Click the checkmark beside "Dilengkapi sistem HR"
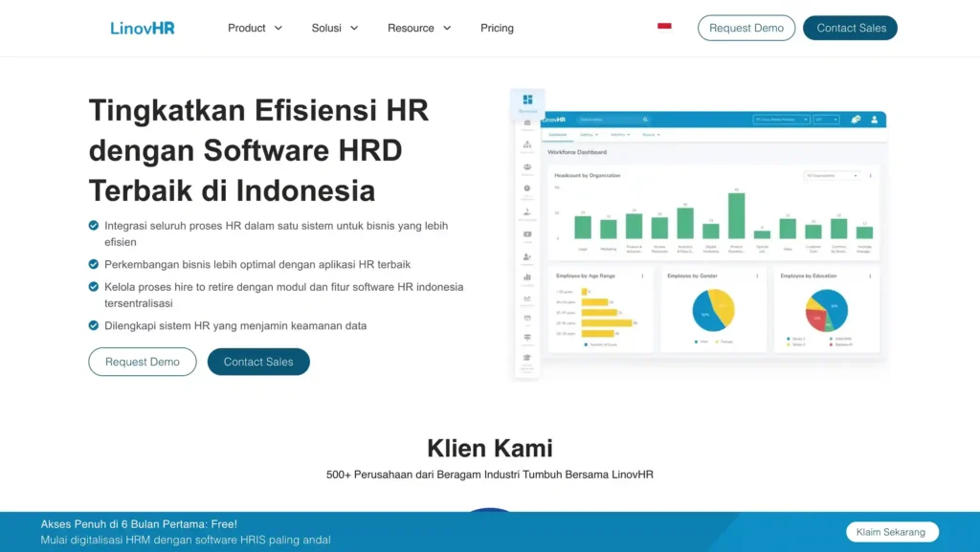Viewport: 980px width, 552px height. [93, 325]
